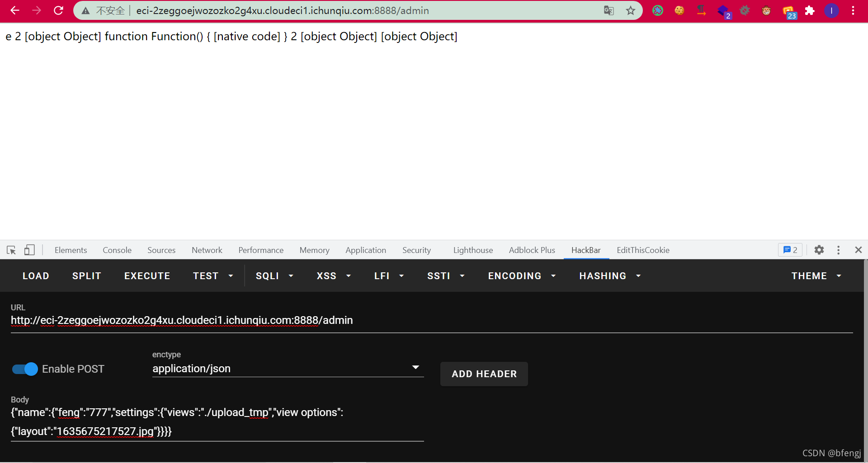Click the ADD HEADER button
This screenshot has height=463, width=868.
[484, 374]
